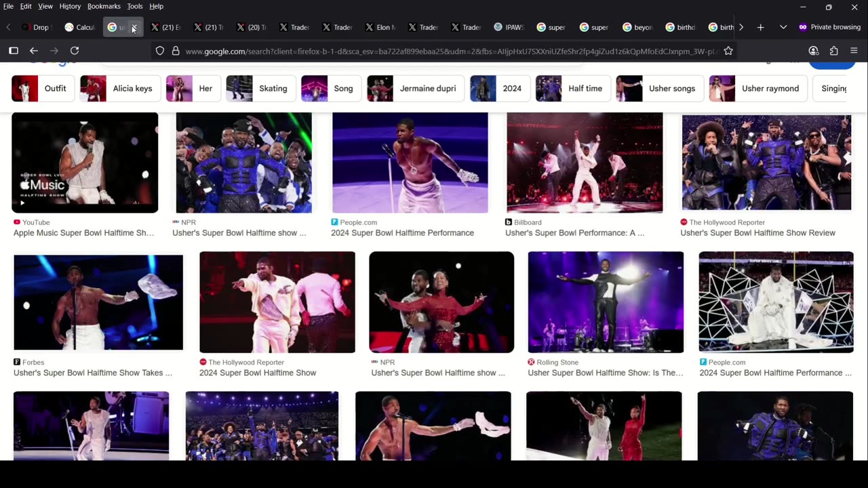Show site security padlock info
Viewport: 868px width, 488px height.
coord(176,51)
